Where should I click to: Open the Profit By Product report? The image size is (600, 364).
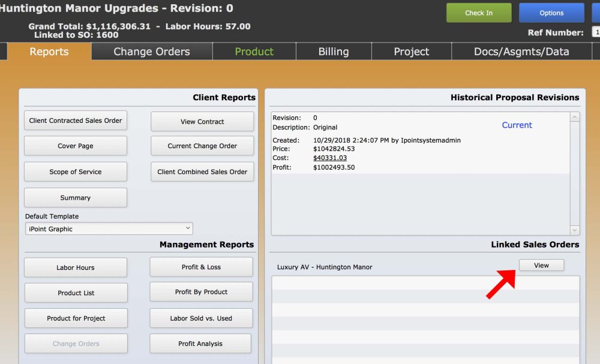201,291
